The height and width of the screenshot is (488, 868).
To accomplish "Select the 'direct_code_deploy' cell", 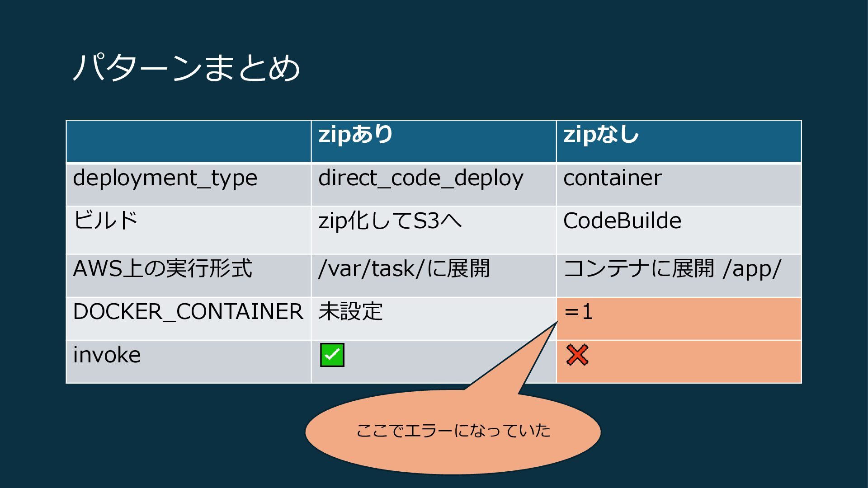I will 420,178.
